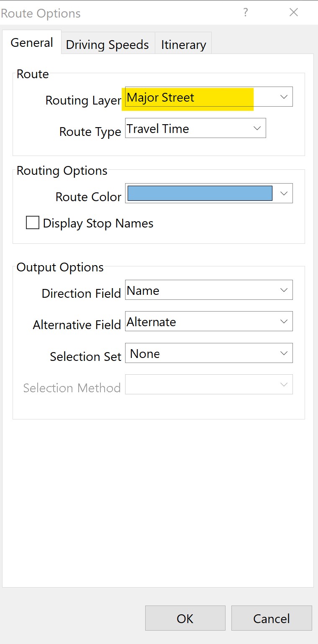
Task: Confirm settings with the OK button
Action: click(x=185, y=618)
